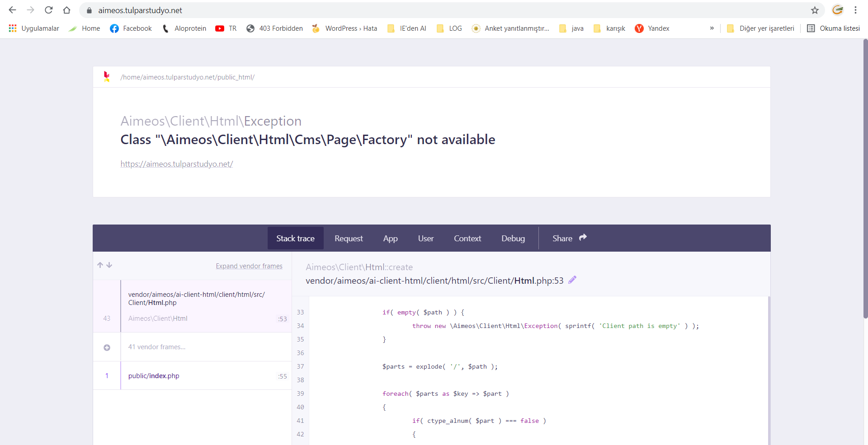868x445 pixels.
Task: Expand the 41 vendor frames row
Action: click(193, 347)
